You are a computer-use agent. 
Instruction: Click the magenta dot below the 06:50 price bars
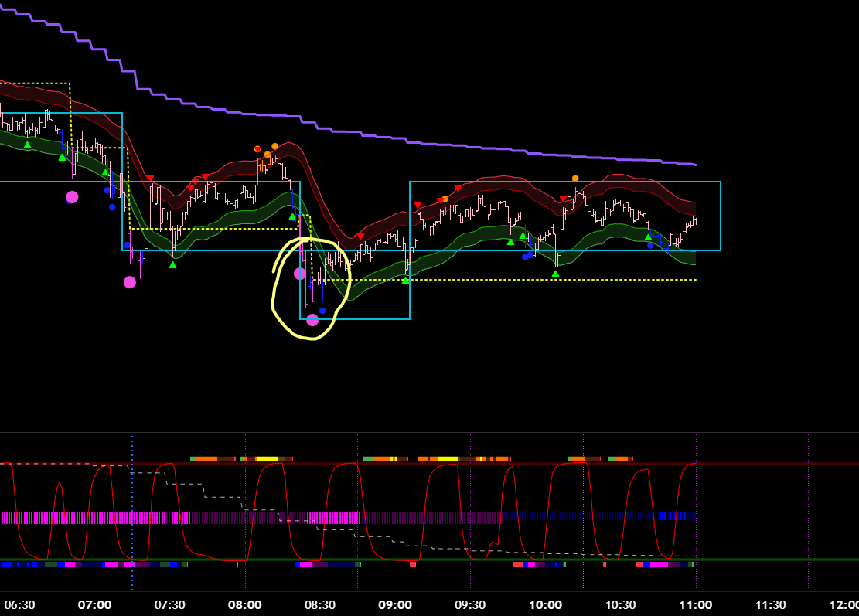click(72, 197)
